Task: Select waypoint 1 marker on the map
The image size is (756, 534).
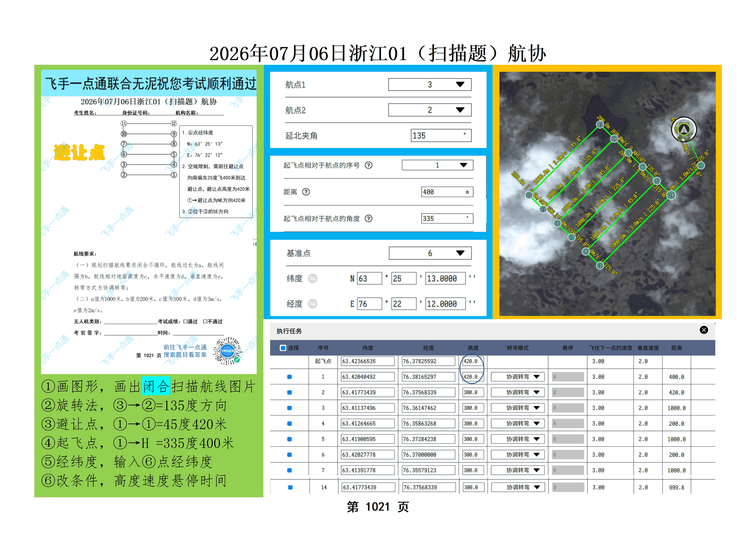Action: [701, 166]
